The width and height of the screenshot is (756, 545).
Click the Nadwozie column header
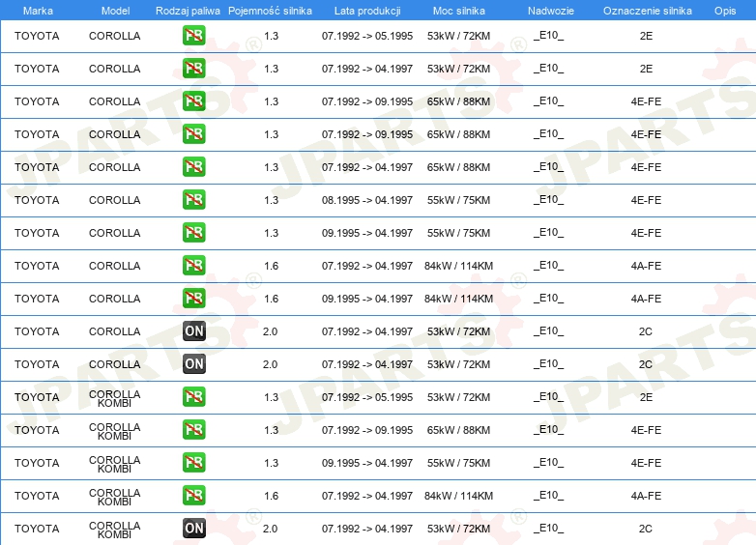pyautogui.click(x=551, y=11)
